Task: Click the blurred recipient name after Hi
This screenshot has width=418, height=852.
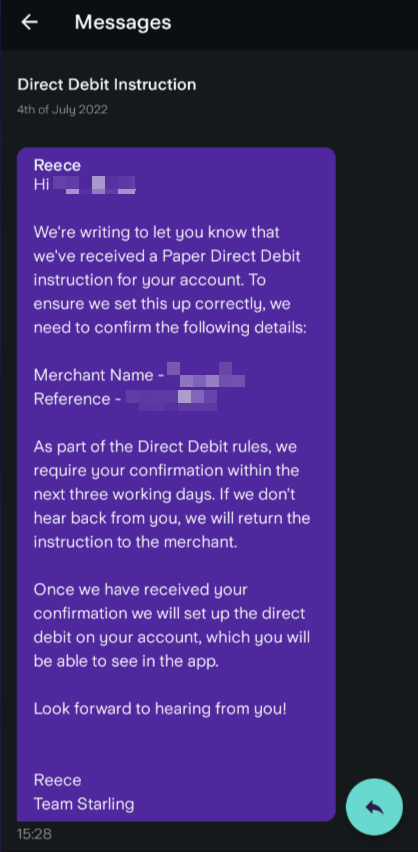Action: pyautogui.click(x=94, y=185)
